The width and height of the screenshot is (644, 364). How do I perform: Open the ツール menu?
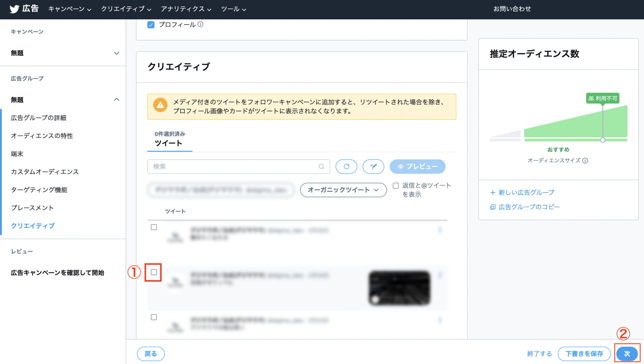(233, 9)
